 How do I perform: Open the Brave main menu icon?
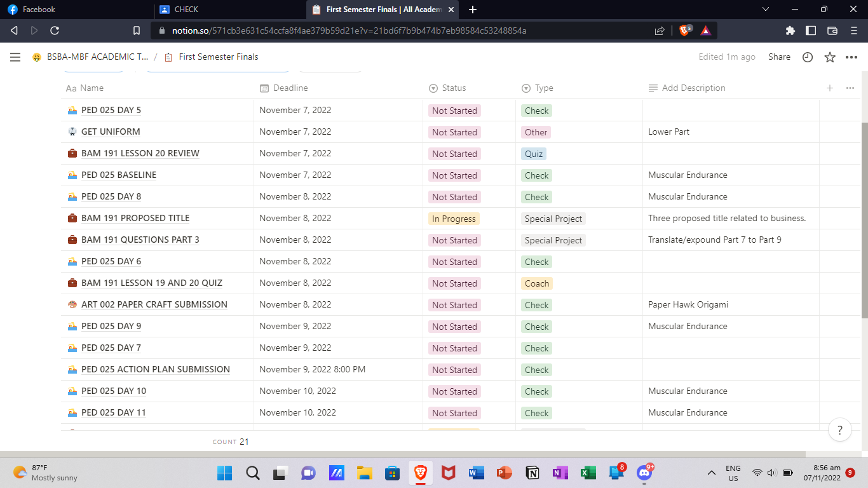[853, 30]
